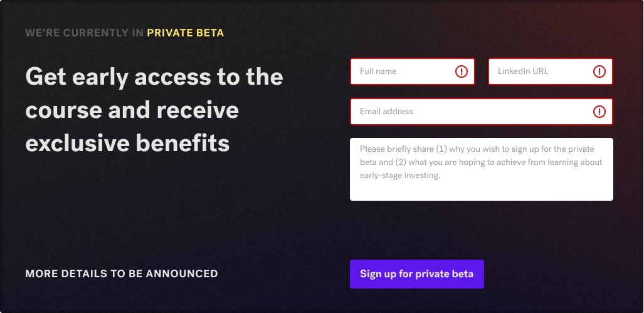Click inside the private beta reason textarea
This screenshot has height=313, width=644.
tap(481, 188)
